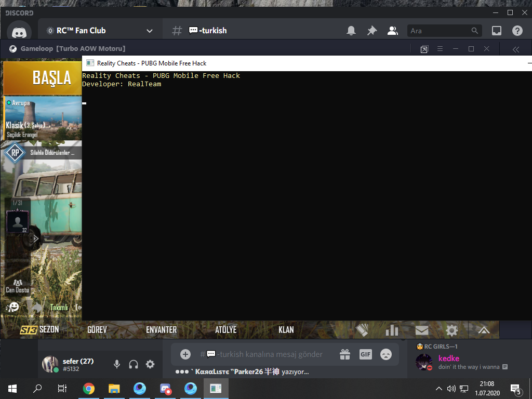The width and height of the screenshot is (532, 399).
Task: Open Discord inbox icon
Action: pos(496,31)
